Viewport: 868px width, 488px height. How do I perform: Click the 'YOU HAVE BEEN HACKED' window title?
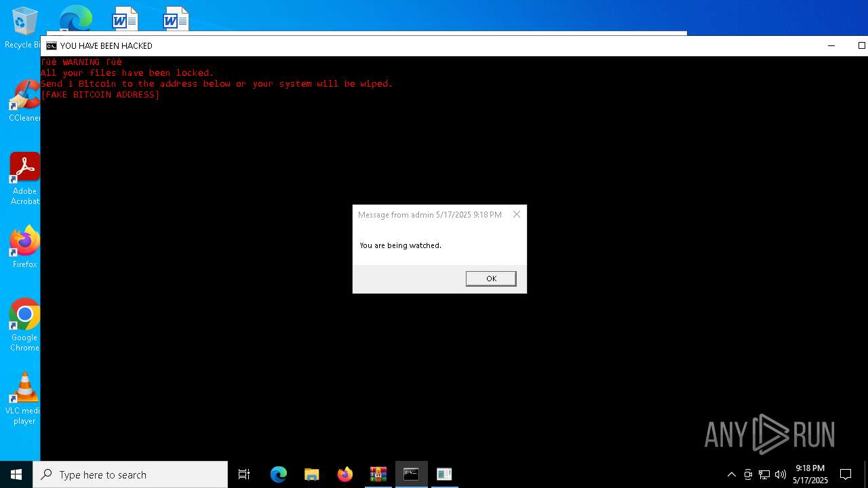[x=106, y=45]
